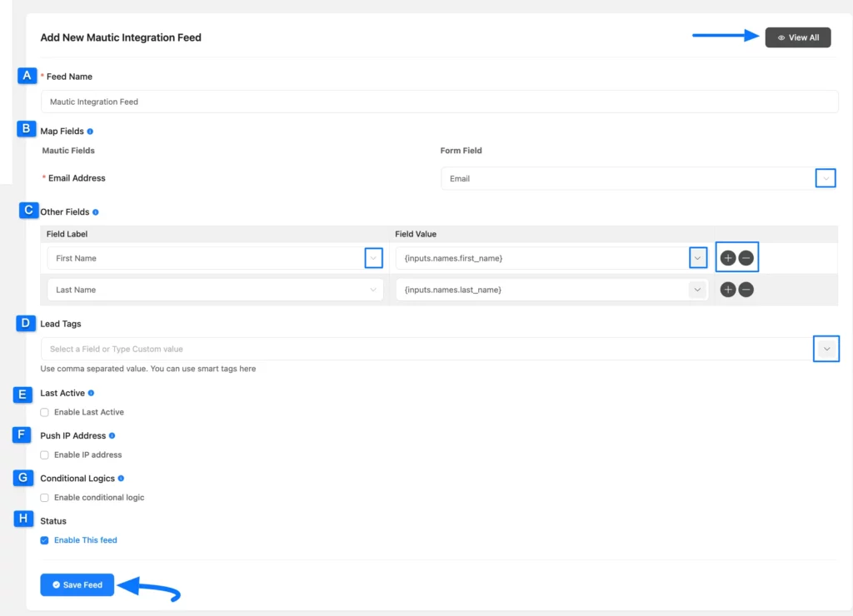Click info icon beside Map Fields
The width and height of the screenshot is (853, 616).
pyautogui.click(x=90, y=132)
